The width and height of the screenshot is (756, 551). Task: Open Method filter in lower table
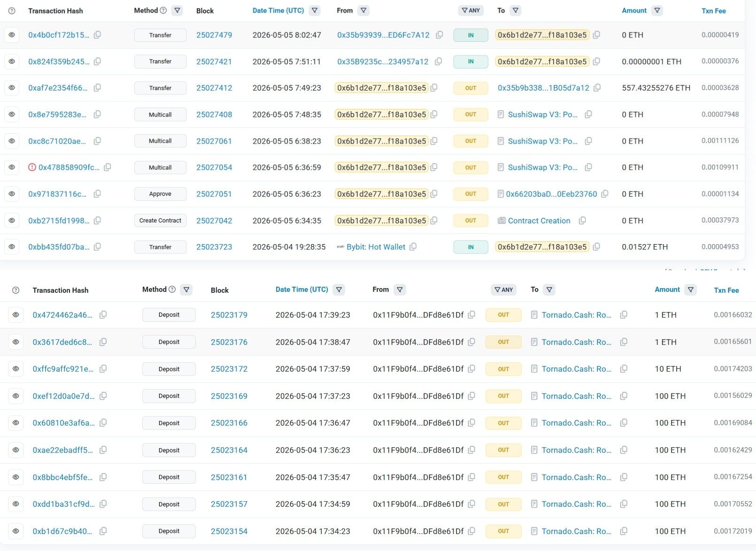(186, 290)
